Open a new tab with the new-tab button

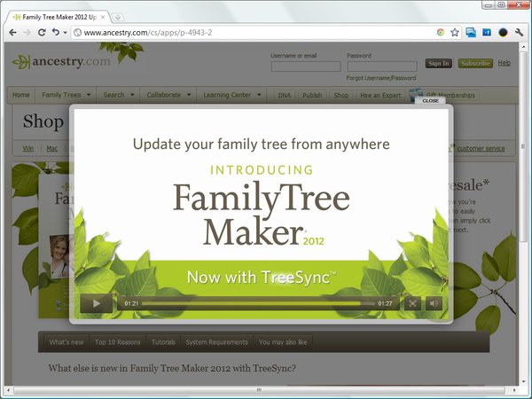point(118,18)
